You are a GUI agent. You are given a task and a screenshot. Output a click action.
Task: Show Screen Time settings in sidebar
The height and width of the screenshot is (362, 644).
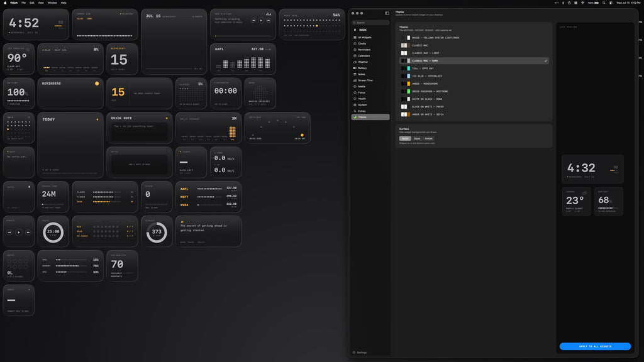tap(370, 80)
